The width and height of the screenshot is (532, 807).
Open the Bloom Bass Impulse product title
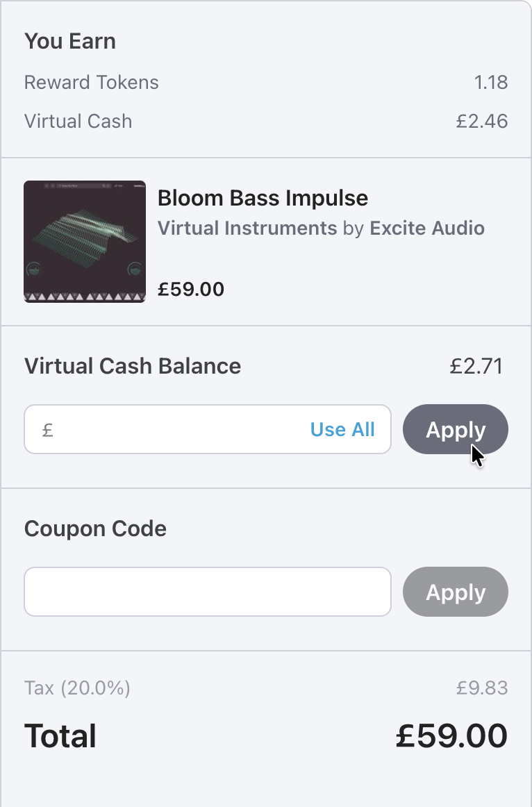pyautogui.click(x=263, y=198)
